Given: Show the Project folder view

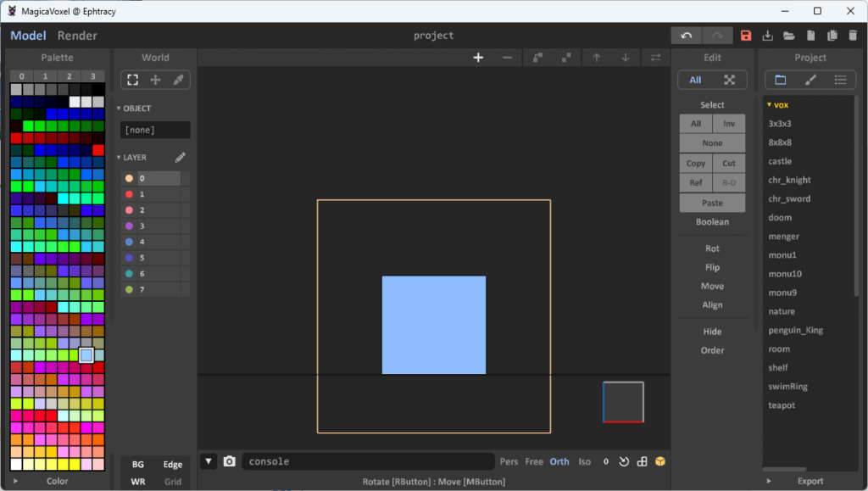Looking at the screenshot, I should click(x=781, y=80).
